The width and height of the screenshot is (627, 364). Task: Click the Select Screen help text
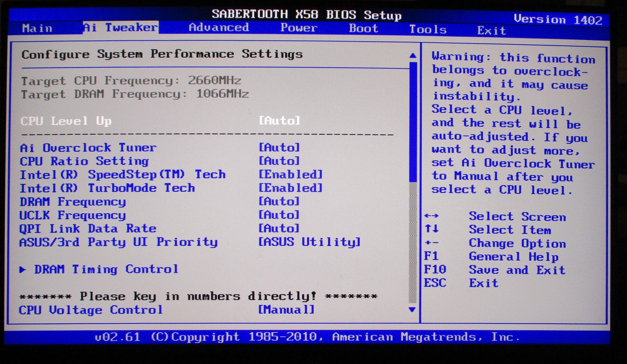pos(517,216)
